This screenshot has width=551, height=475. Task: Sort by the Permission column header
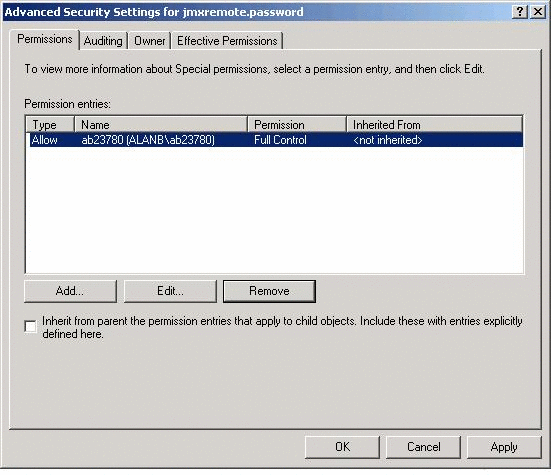point(297,125)
